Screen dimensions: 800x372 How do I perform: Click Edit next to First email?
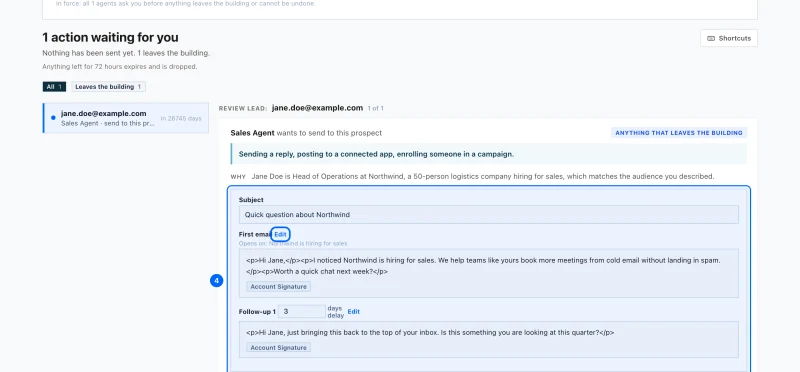[x=280, y=234]
